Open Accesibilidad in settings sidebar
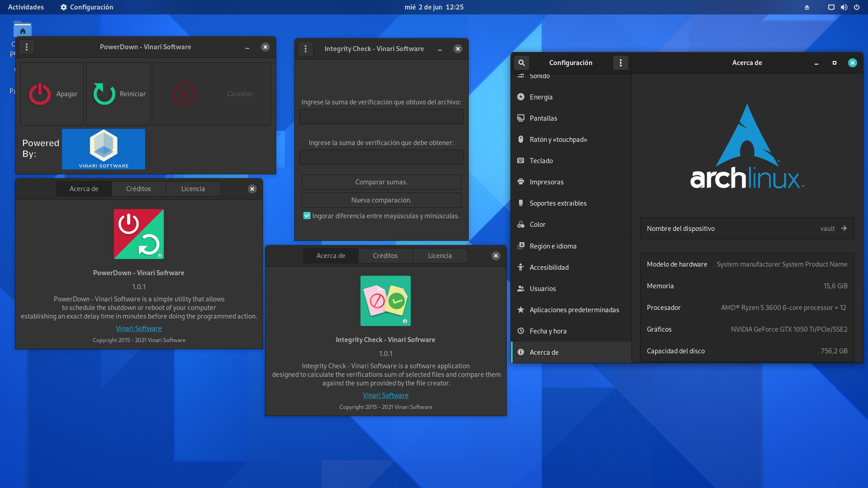868x488 pixels. (x=549, y=267)
